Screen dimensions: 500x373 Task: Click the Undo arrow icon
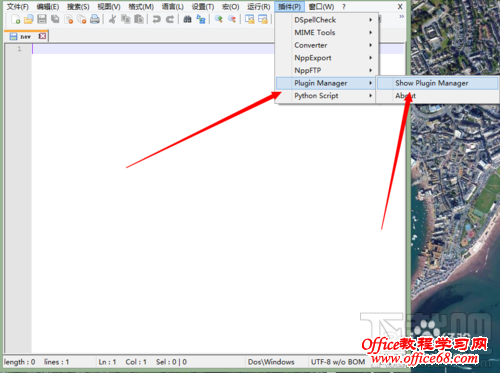156,19
